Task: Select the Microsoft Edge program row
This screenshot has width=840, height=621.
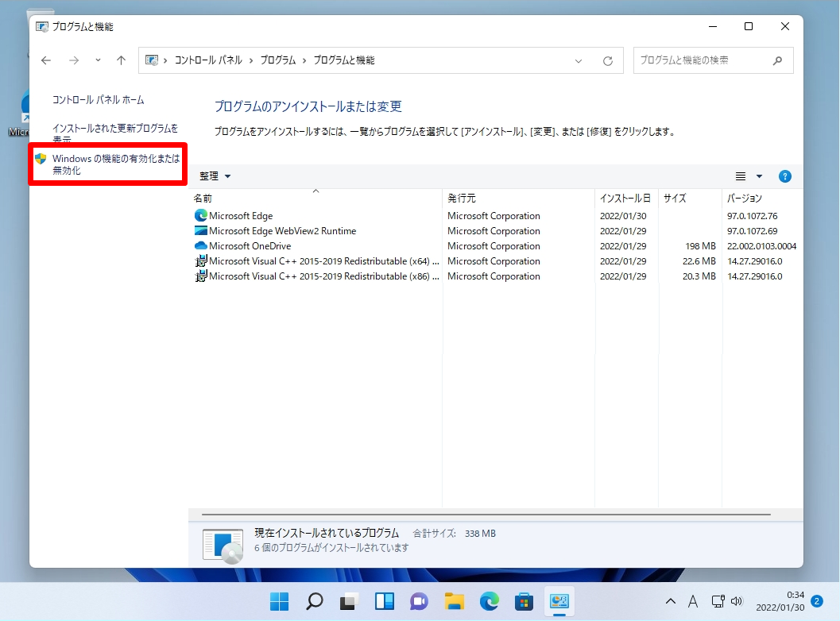Action: point(496,216)
